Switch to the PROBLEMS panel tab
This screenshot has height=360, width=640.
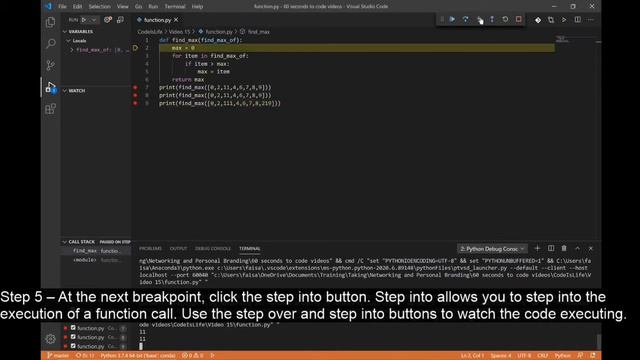click(150, 249)
